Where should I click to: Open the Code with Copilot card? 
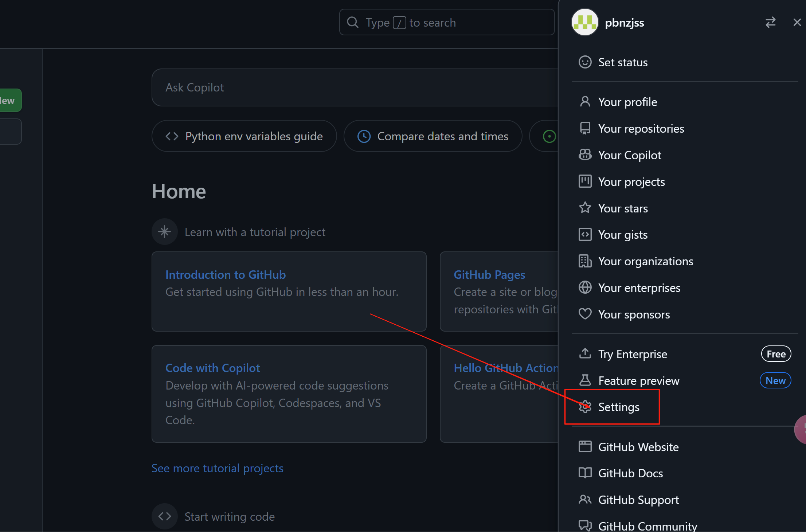coord(213,368)
